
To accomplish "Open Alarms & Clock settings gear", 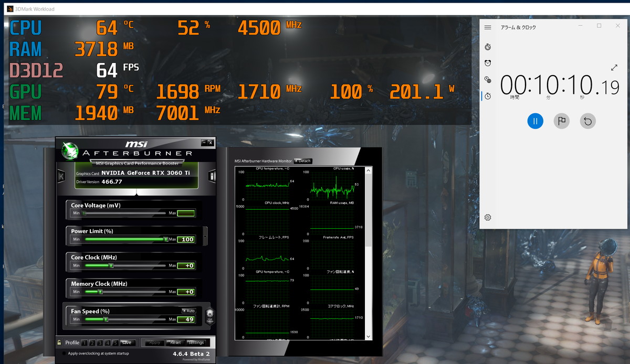I will tap(488, 217).
